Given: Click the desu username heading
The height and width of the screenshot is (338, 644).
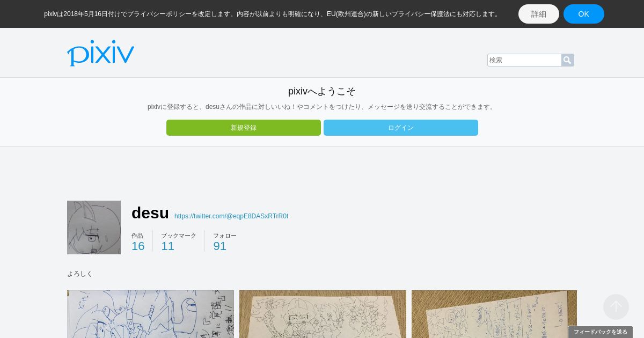Looking at the screenshot, I should pos(150,213).
